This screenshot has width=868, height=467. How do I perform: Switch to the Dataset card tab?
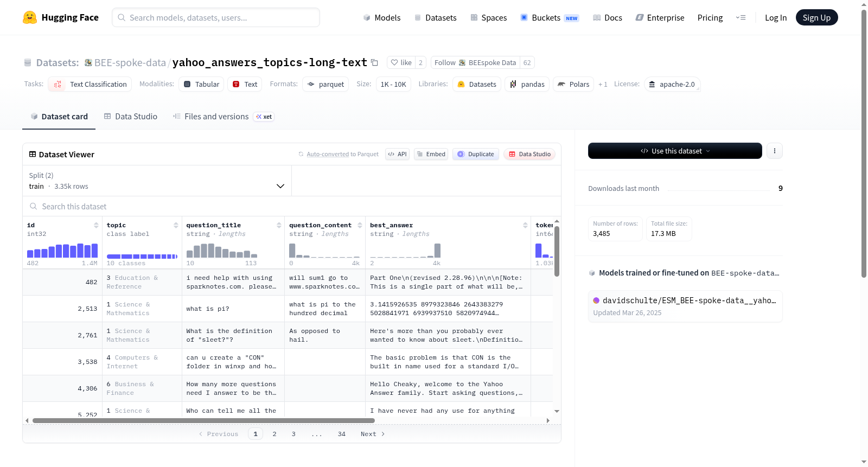click(59, 116)
